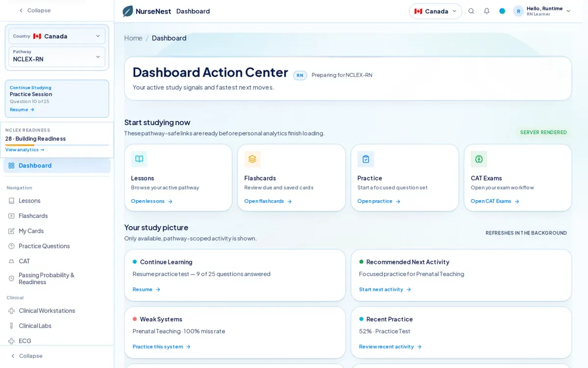
Task: Click the RN badge beside the title
Action: coord(300,76)
